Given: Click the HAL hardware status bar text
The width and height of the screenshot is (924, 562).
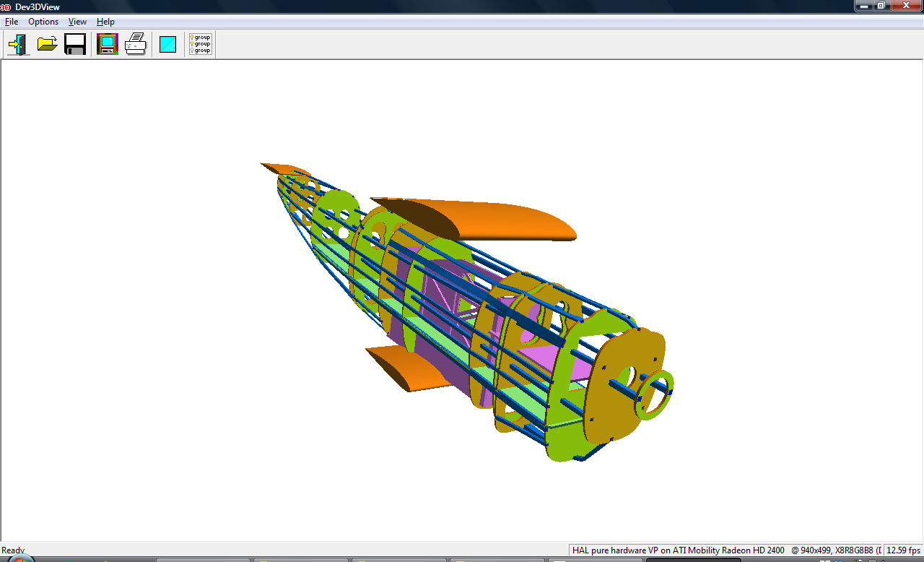Looking at the screenshot, I should tap(678, 550).
